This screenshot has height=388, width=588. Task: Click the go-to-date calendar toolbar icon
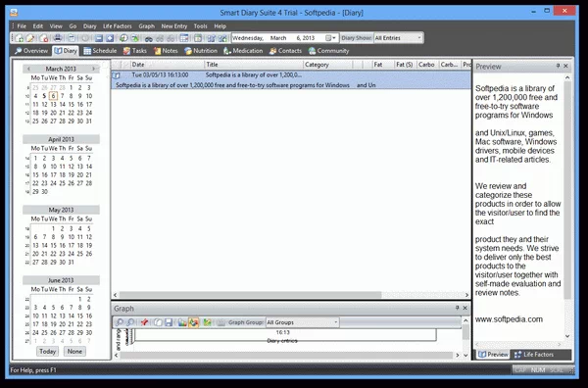[198, 38]
